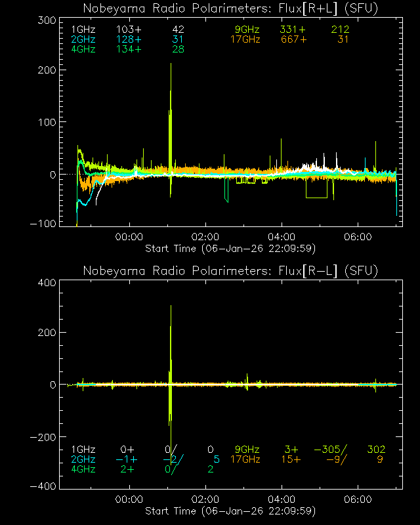
Task: Click the 17GHz label in bottom plot legend
Action: point(245,459)
